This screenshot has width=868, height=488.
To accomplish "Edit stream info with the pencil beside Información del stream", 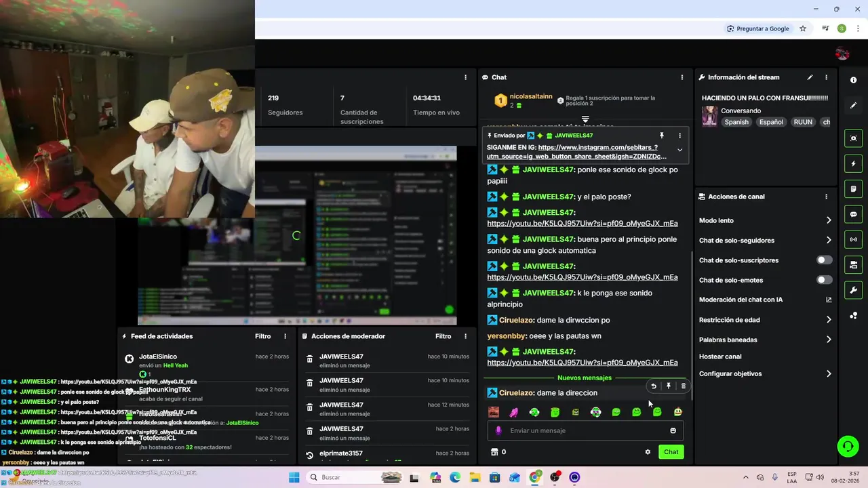I will pyautogui.click(x=810, y=77).
